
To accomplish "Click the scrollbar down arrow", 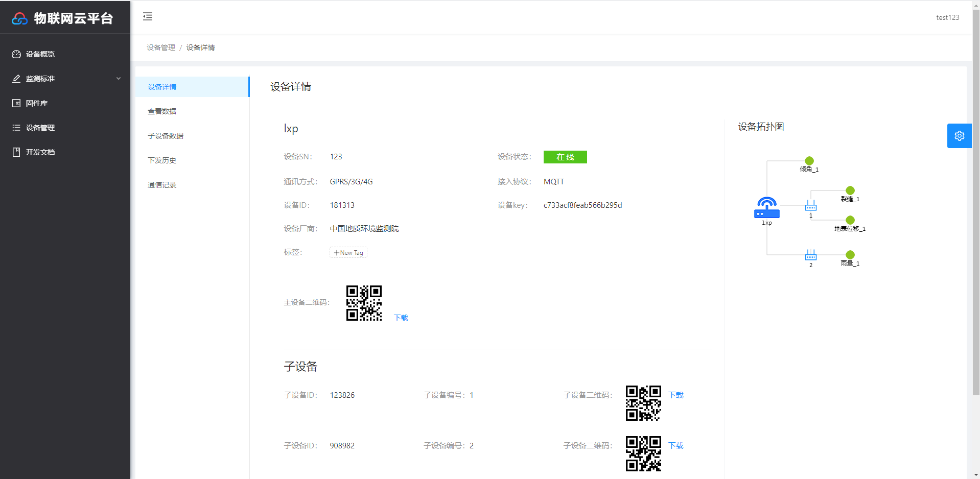I will 976,475.
